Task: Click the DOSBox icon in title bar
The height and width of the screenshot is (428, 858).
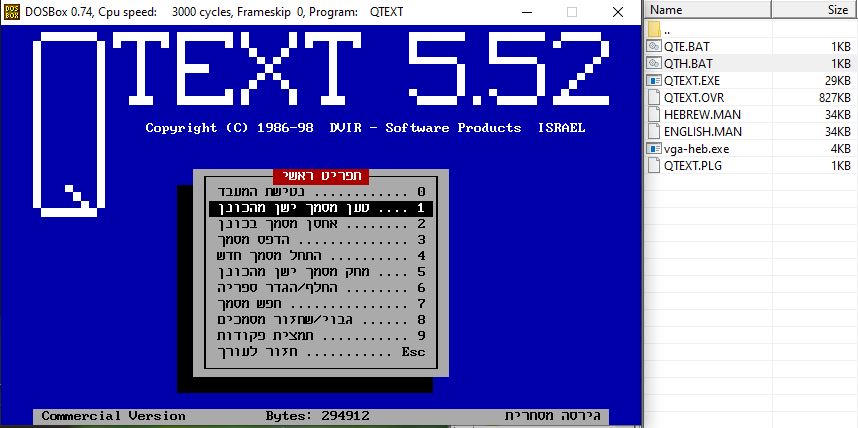Action: tap(12, 12)
